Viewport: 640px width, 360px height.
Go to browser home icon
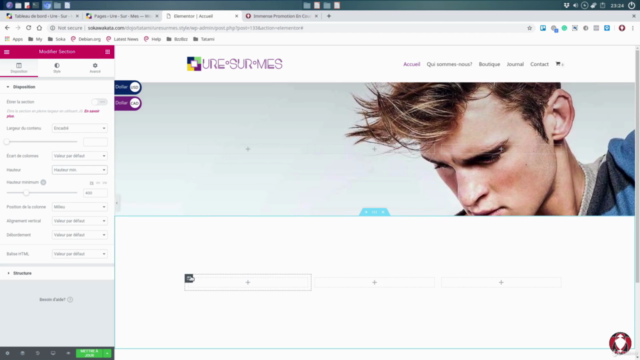tap(39, 28)
